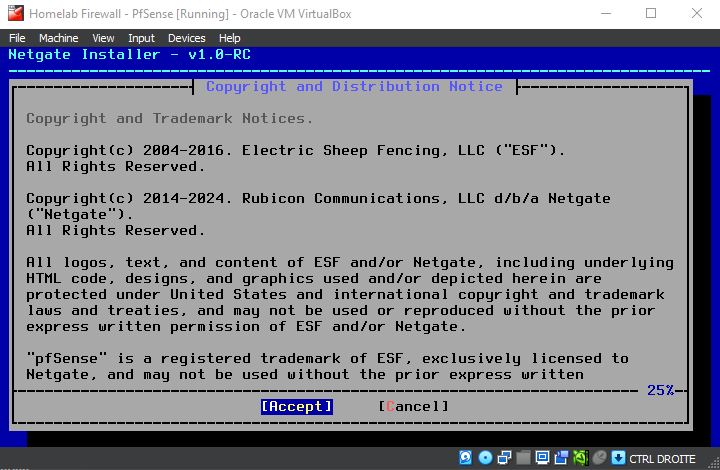Click the Copyright and Distribution Notice title
The width and height of the screenshot is (720, 470).
tap(354, 86)
